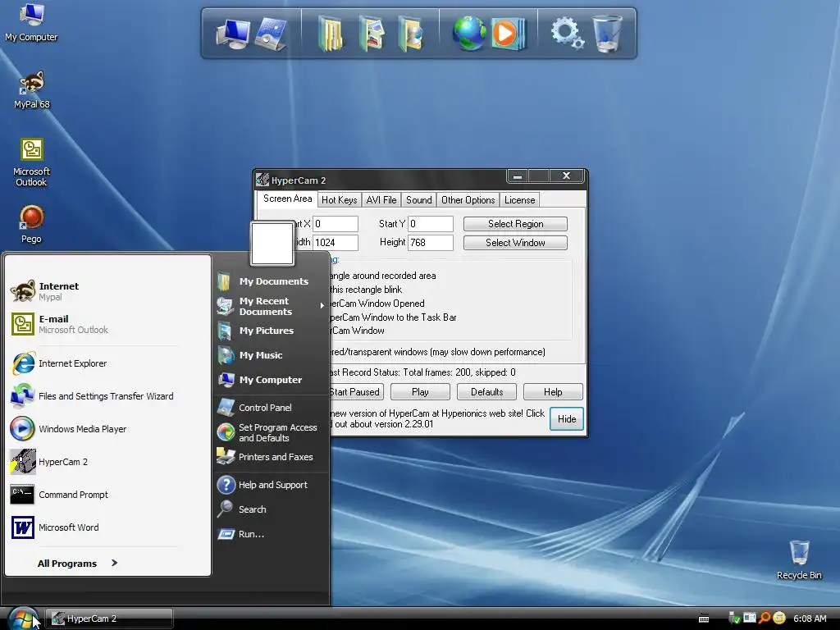Open Control Panel from Start menu
The image size is (840, 630).
(271, 408)
